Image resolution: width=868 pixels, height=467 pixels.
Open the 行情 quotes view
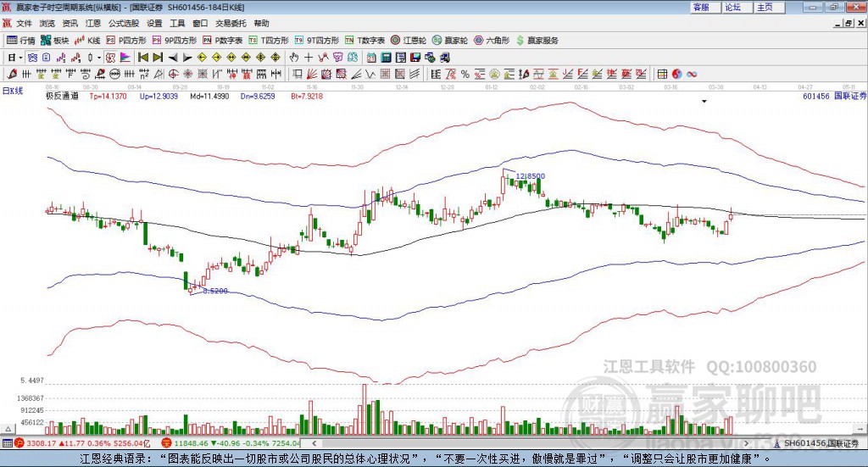[x=20, y=41]
